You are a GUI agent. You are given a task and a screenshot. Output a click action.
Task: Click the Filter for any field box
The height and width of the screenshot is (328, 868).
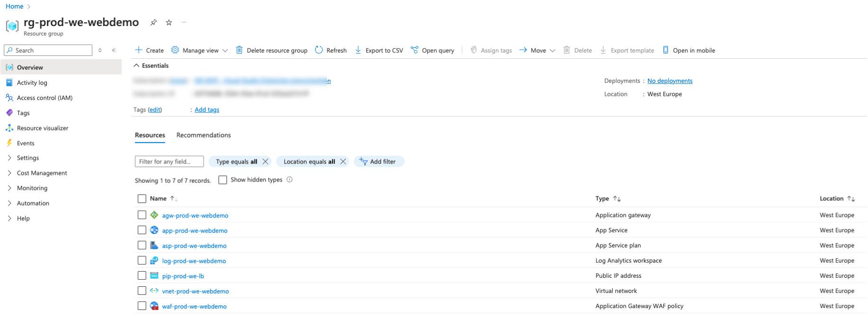tap(169, 162)
